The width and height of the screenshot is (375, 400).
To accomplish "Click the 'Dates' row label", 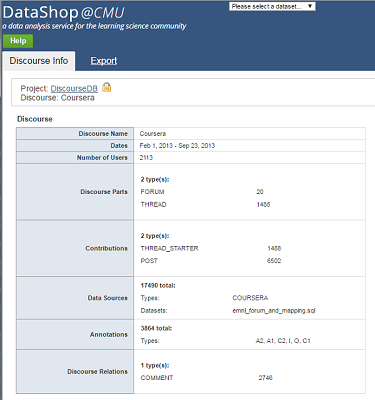I will [x=119, y=146].
